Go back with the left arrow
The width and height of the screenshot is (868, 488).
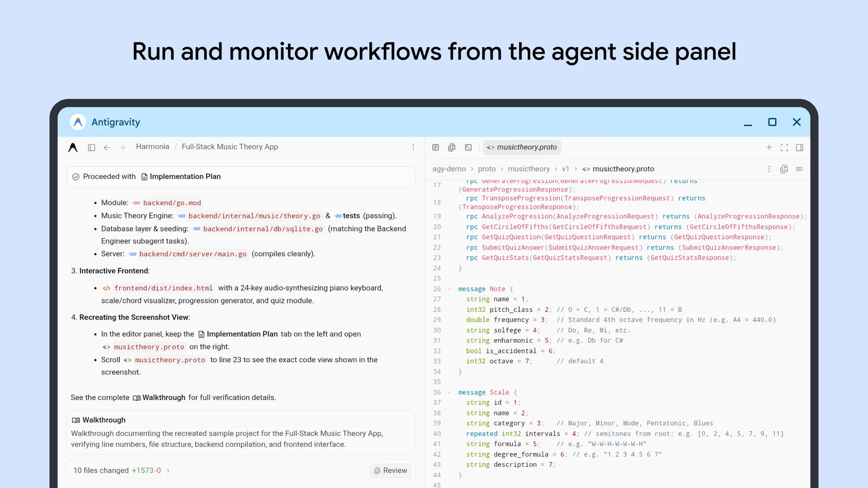click(107, 147)
